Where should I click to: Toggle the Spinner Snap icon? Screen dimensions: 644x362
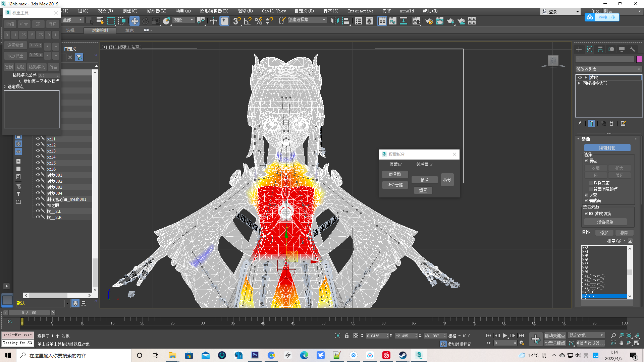(x=269, y=21)
